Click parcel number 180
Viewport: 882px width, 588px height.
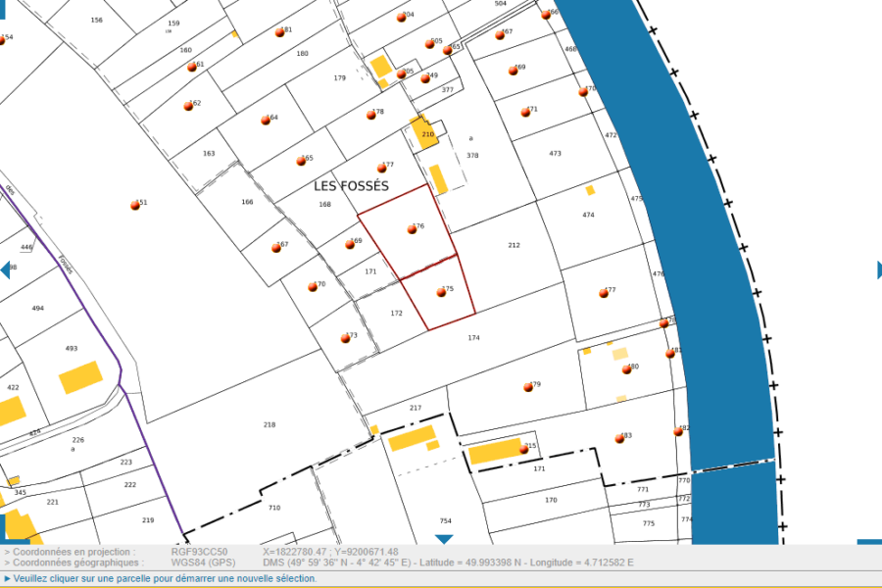(303, 54)
